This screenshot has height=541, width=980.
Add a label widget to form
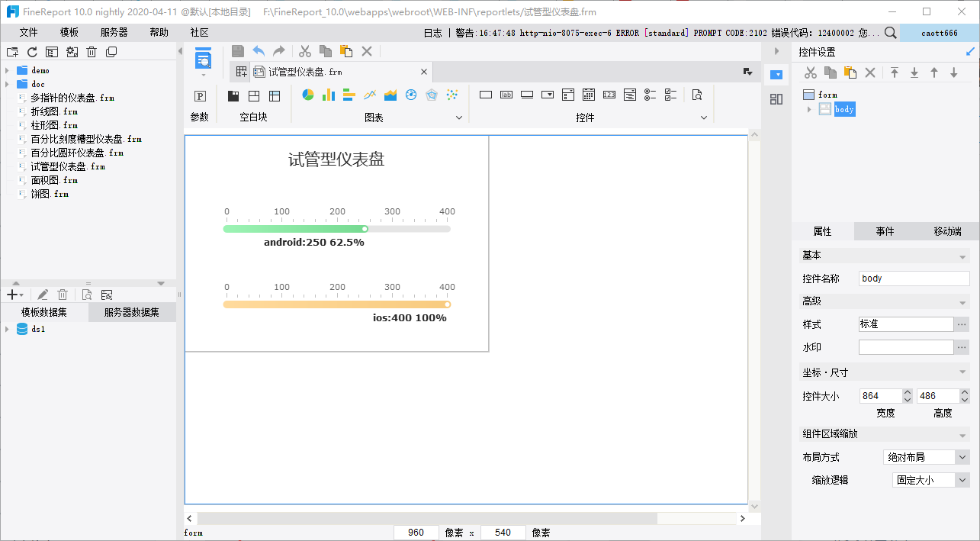point(506,95)
